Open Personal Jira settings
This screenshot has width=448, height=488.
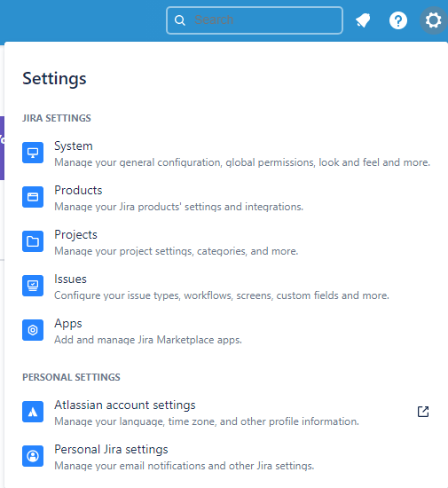pyautogui.click(x=226, y=456)
